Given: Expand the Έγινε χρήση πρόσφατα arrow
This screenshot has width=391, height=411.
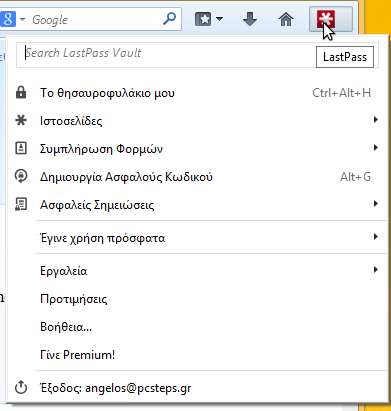Looking at the screenshot, I should click(x=376, y=237).
